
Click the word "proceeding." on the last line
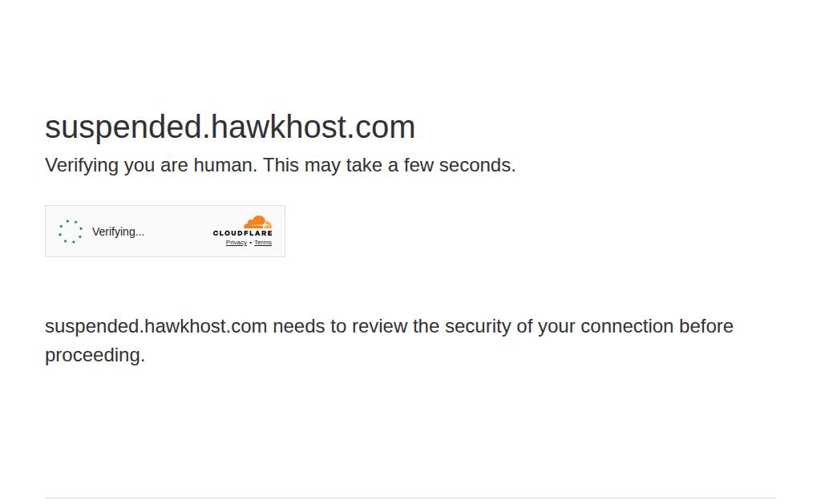pyautogui.click(x=95, y=356)
